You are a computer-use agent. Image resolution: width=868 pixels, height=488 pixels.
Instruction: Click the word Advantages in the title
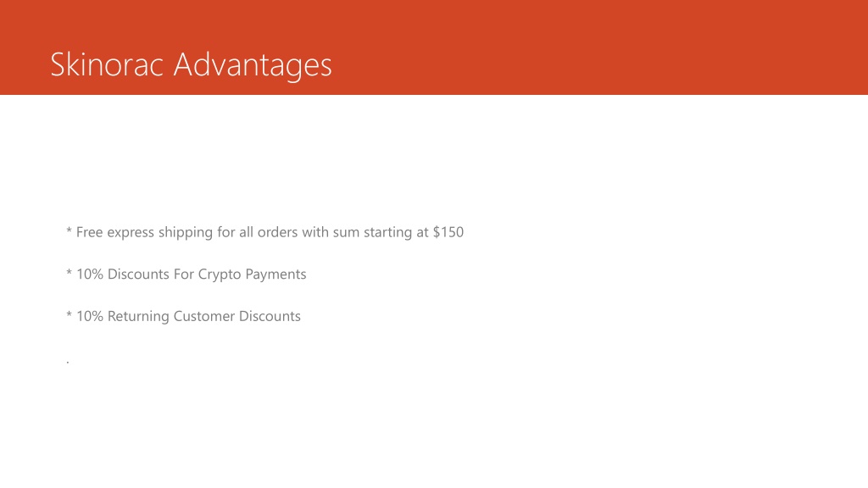pyautogui.click(x=253, y=66)
